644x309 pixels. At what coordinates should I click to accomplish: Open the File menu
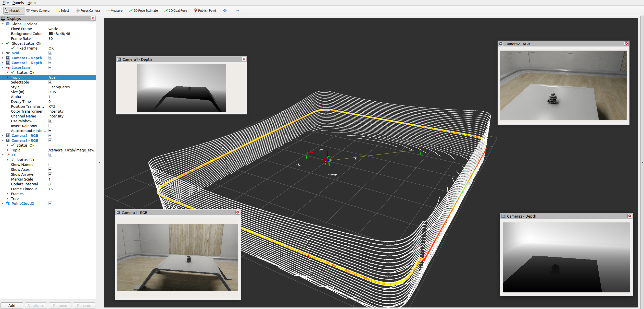point(6,3)
